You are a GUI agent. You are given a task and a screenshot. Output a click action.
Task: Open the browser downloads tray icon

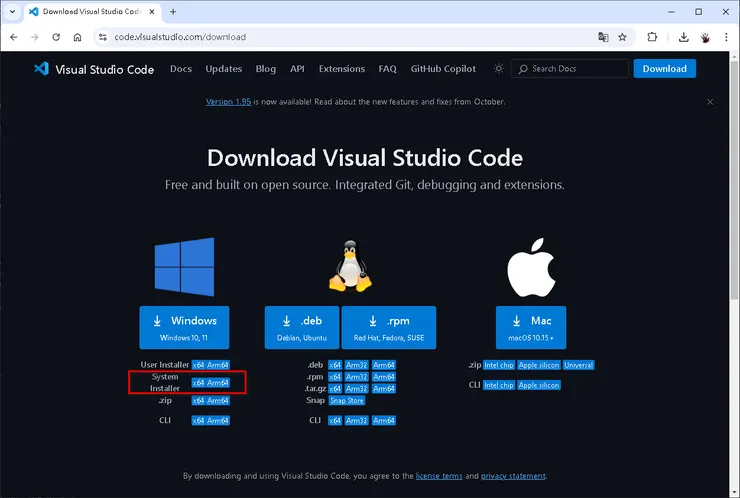(683, 37)
